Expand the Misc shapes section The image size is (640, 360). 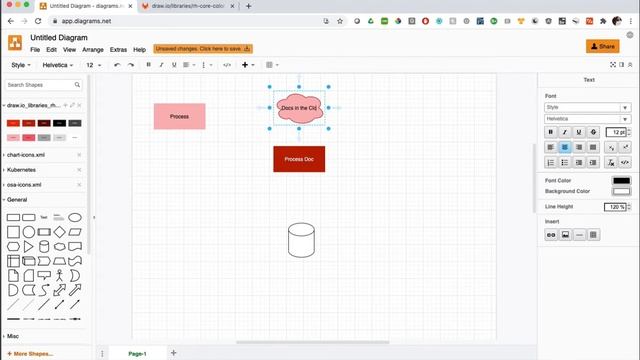pos(13,336)
